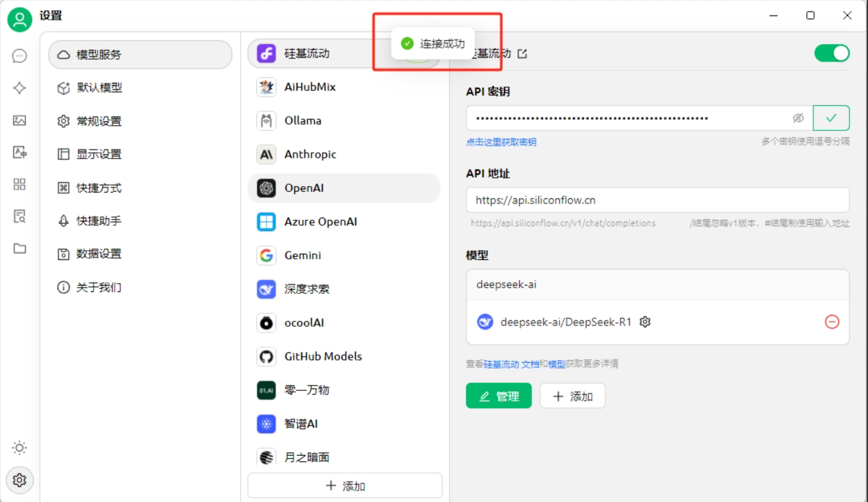Viewport: 868px width, 502px height.
Task: Select Anthropic provider name text
Action: (310, 154)
